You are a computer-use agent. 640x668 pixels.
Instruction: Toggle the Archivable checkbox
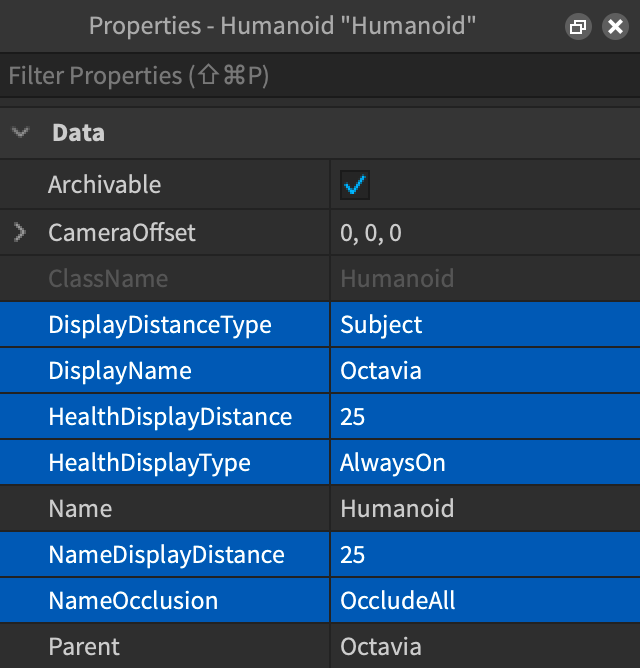click(x=355, y=185)
